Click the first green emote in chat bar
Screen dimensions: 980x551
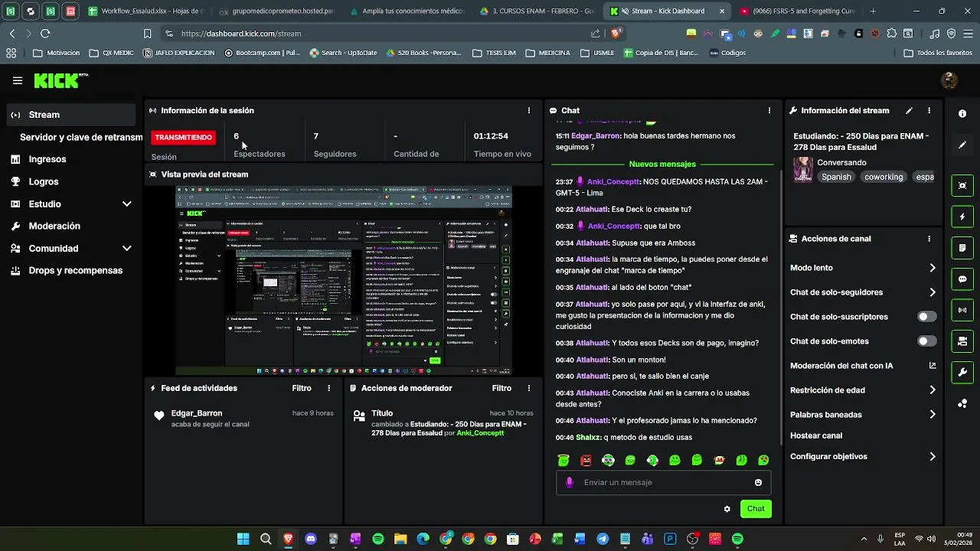pos(563,460)
